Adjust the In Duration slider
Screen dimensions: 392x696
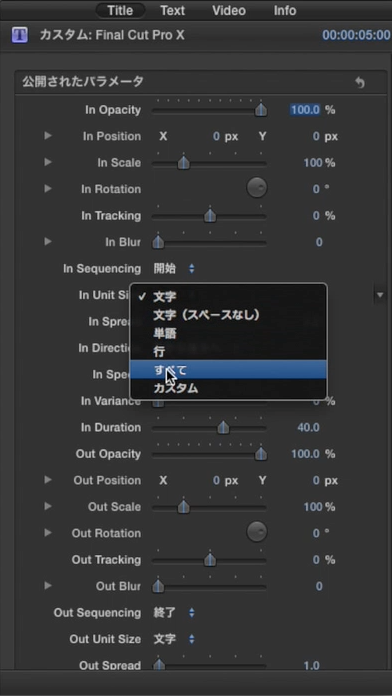223,428
